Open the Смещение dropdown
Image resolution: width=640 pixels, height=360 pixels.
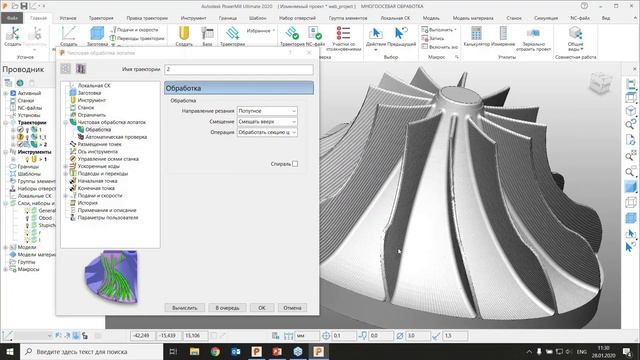(x=267, y=122)
